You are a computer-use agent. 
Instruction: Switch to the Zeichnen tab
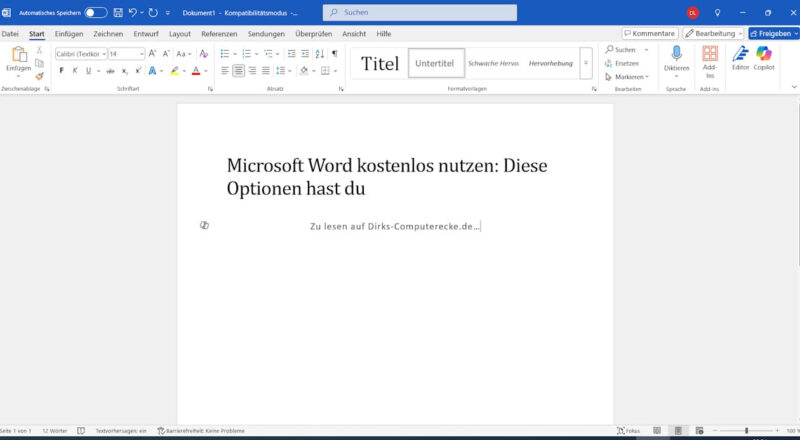[108, 34]
